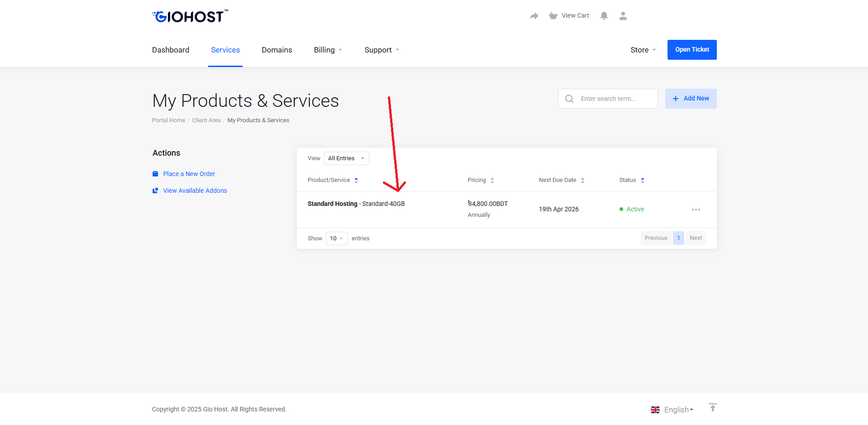This screenshot has width=868, height=425.
Task: Select page 1 in pagination
Action: [x=678, y=238]
